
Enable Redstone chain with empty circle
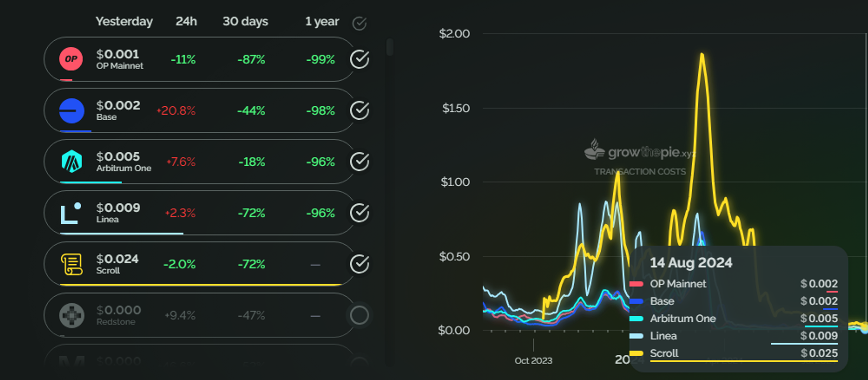tap(359, 315)
